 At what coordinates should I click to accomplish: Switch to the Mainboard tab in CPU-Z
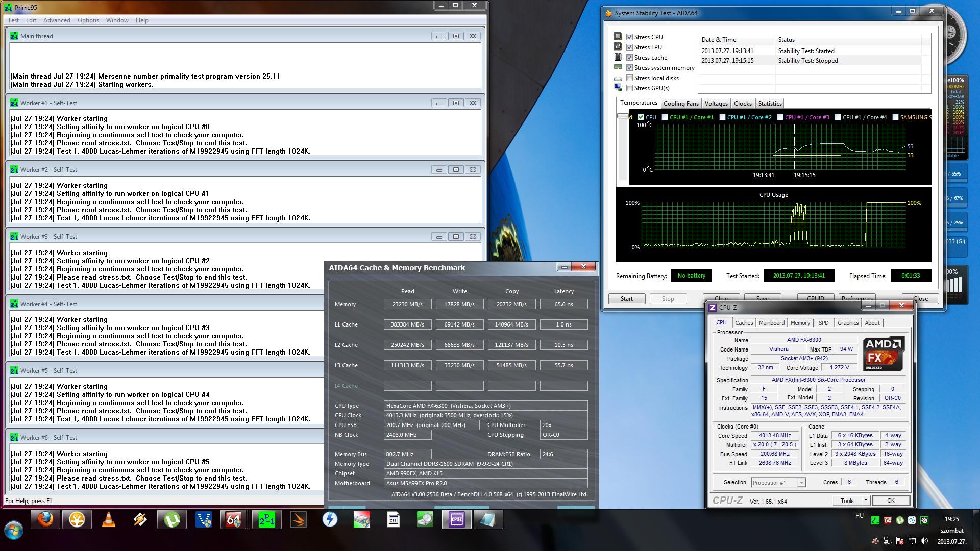(771, 323)
